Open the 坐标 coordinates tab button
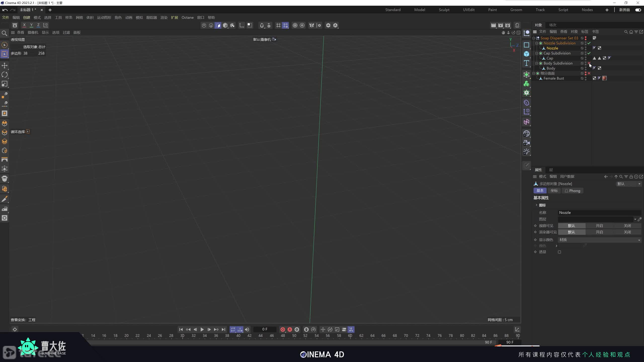Screen dimensions: 644x362 pos(554,191)
